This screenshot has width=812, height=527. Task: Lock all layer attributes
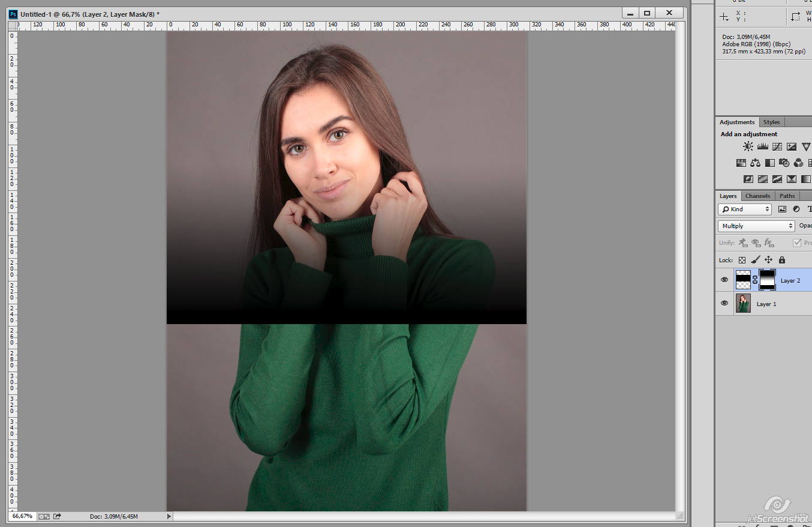(x=781, y=260)
